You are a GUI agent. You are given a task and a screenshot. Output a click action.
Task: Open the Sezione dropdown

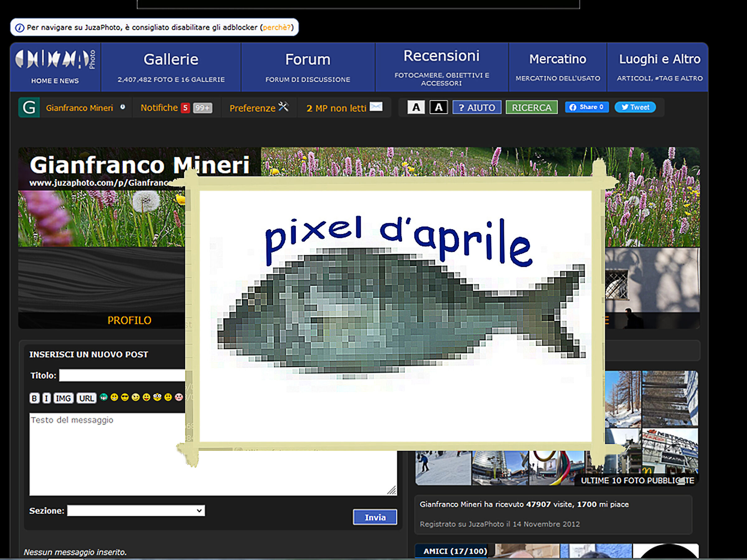[x=136, y=510]
